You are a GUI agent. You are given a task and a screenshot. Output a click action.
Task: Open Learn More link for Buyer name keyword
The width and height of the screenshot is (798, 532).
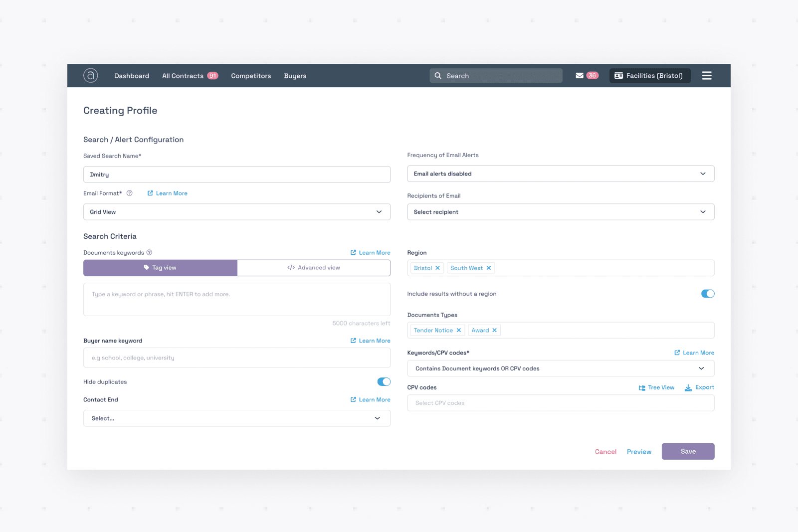370,341
